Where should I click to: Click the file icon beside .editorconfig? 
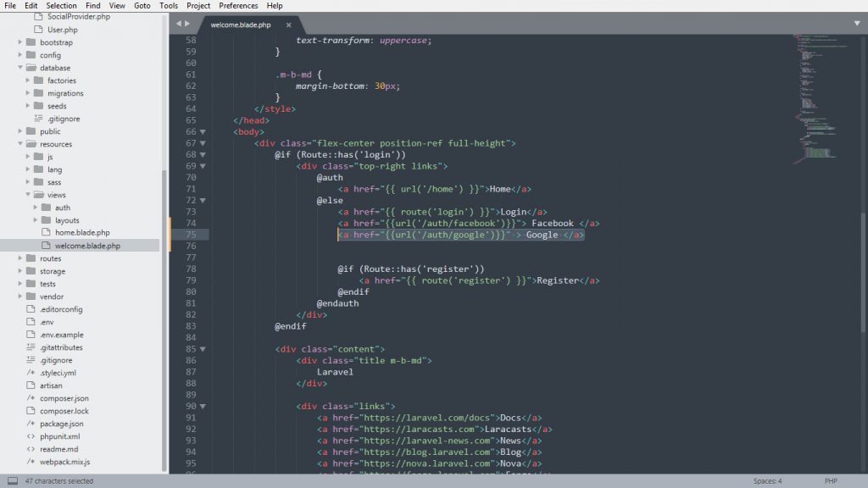[x=31, y=308]
